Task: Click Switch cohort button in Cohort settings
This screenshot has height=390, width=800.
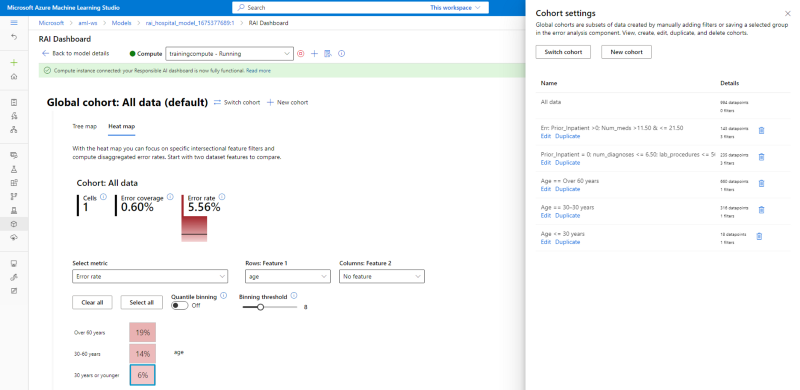Action: (x=563, y=52)
